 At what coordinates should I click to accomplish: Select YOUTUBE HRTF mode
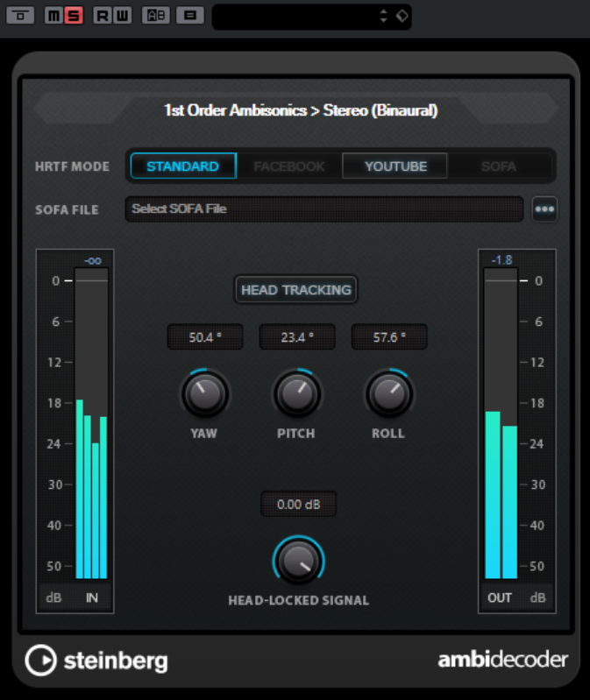(395, 166)
